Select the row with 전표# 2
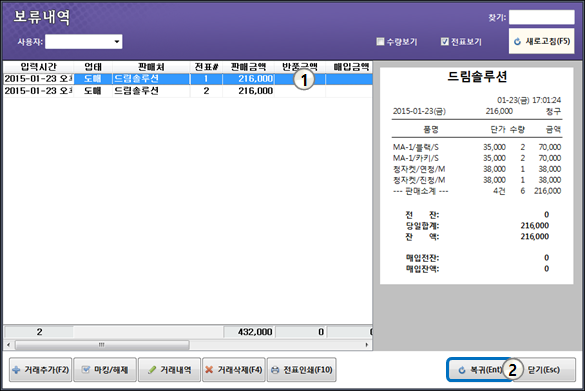 click(x=188, y=91)
